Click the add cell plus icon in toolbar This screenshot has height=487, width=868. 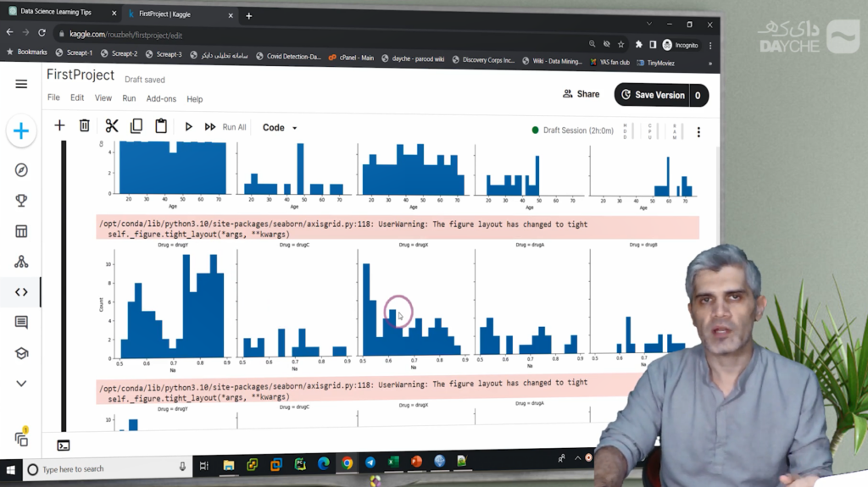tap(59, 126)
